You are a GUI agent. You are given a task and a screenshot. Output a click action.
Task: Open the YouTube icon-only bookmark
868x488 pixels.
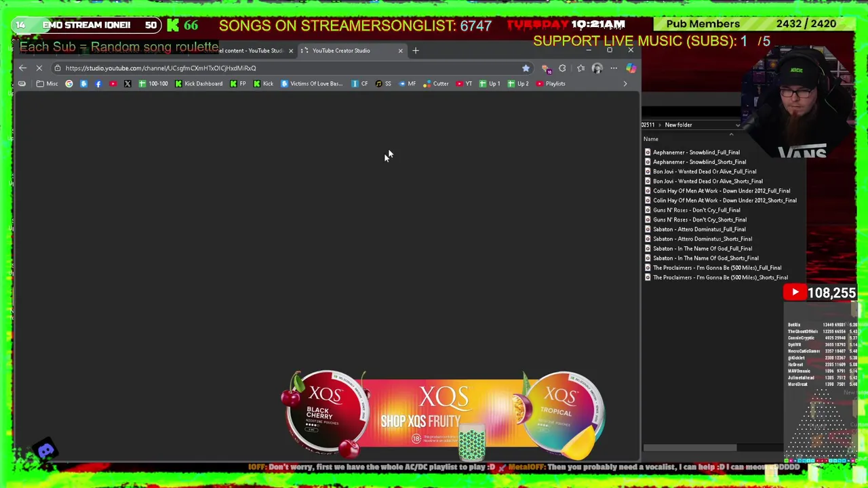point(113,83)
